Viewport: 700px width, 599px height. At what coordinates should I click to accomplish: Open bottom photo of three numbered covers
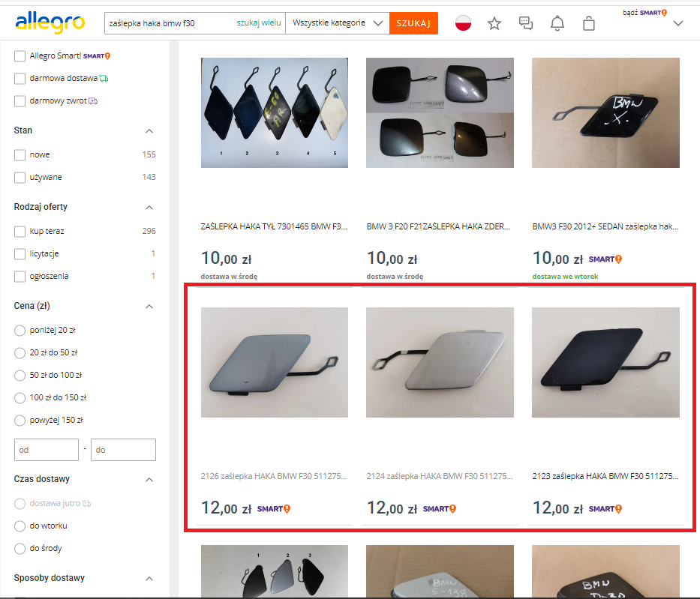tap(275, 572)
